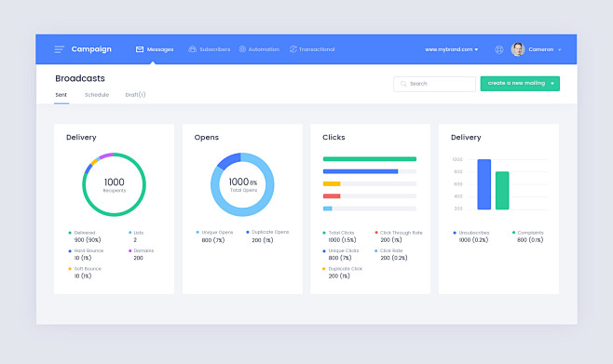Click the Campaign brand title

(91, 49)
